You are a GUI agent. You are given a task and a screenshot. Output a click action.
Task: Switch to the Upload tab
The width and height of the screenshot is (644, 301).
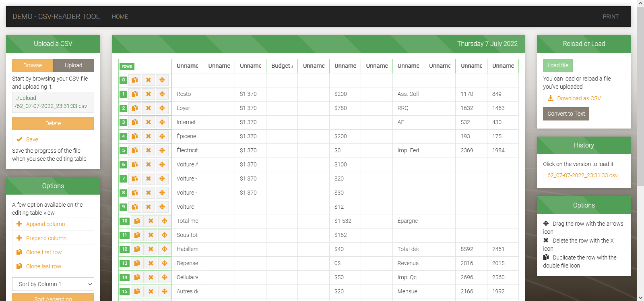click(74, 65)
